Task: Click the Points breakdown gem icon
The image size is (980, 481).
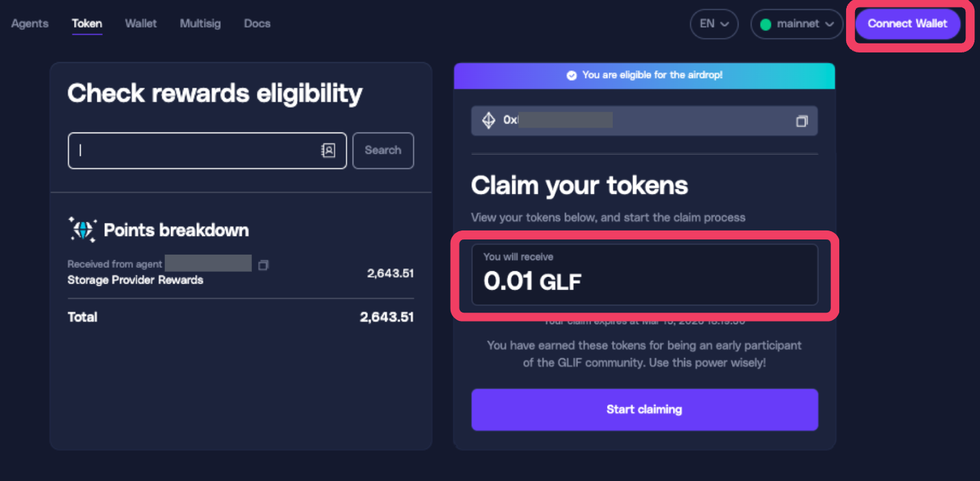Action: [x=83, y=230]
